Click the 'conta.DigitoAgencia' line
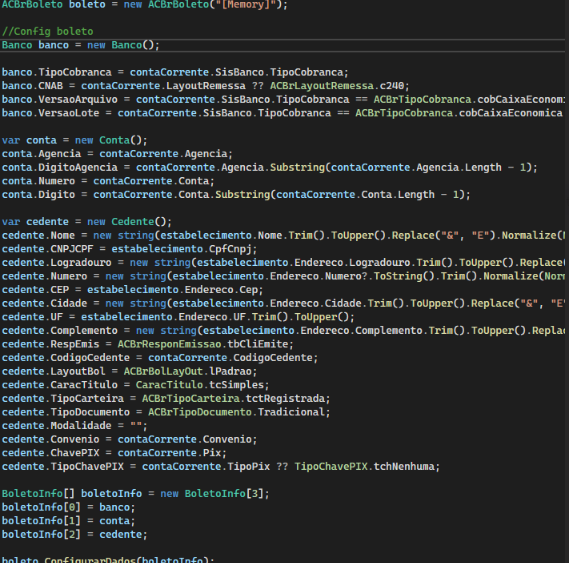Viewport: 569px width, 563px height. pos(269,167)
